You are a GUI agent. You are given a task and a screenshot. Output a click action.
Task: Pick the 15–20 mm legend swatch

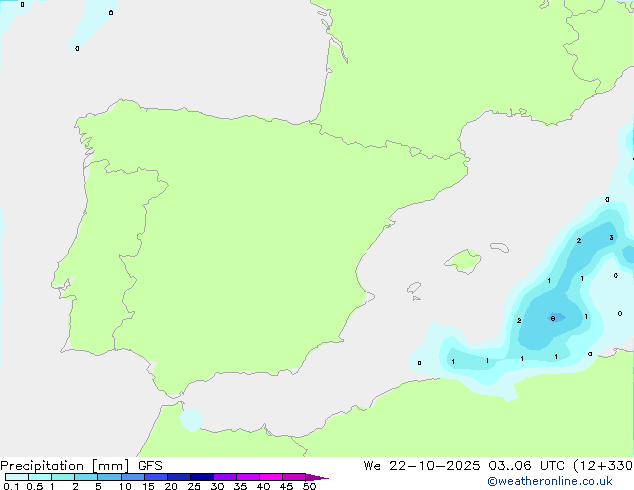coord(156,477)
